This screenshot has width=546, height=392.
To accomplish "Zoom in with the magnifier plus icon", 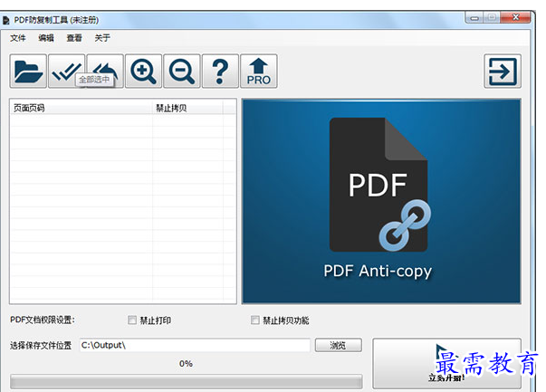I will [x=143, y=71].
